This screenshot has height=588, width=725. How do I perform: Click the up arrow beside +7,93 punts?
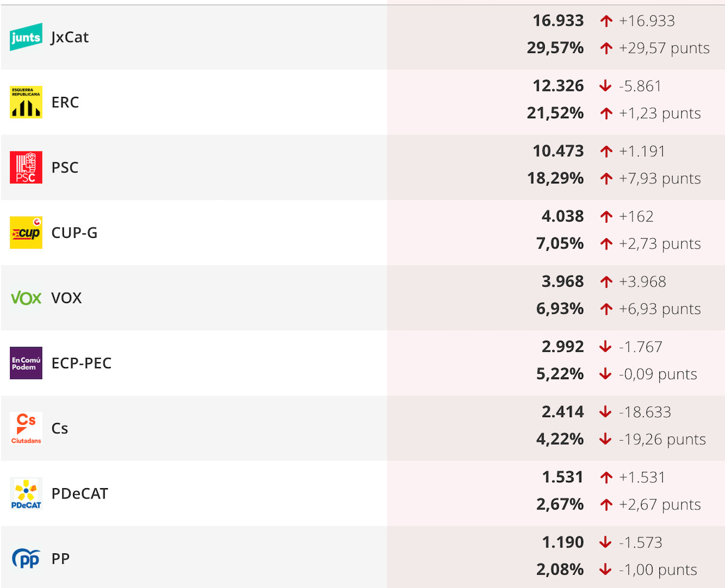tap(606, 178)
